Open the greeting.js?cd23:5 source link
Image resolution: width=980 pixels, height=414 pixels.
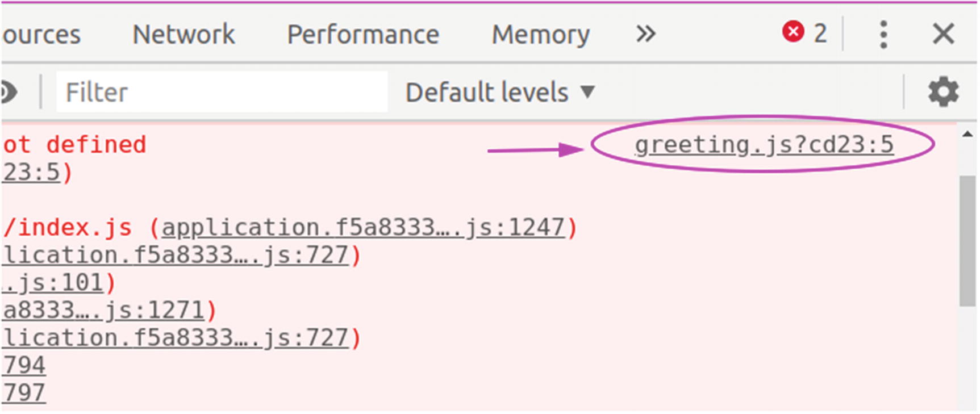point(764,145)
